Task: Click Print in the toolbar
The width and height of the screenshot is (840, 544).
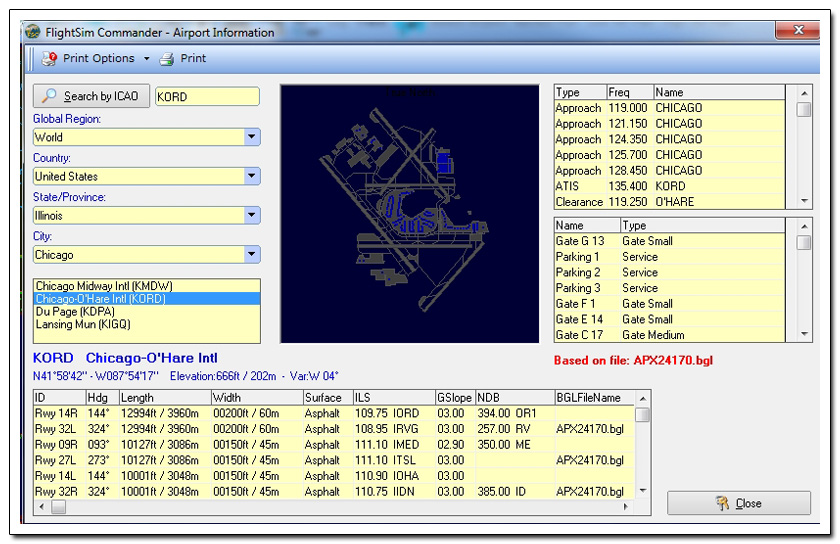Action: 193,58
